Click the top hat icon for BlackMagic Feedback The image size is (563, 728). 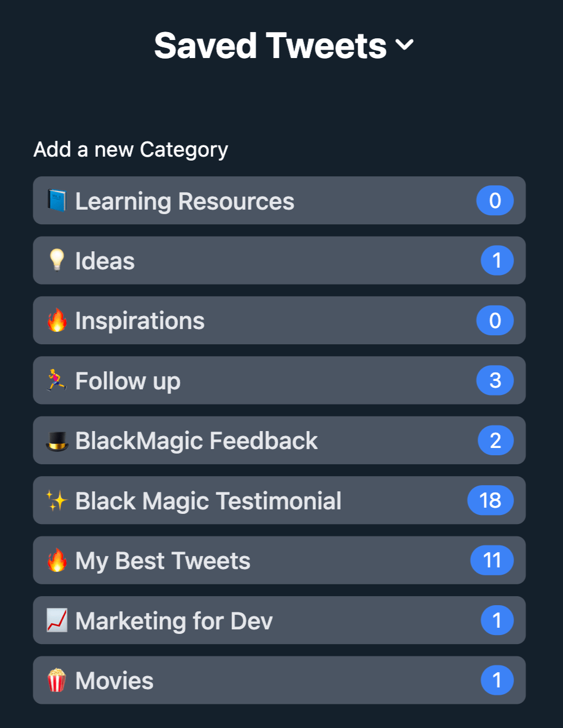pyautogui.click(x=57, y=441)
